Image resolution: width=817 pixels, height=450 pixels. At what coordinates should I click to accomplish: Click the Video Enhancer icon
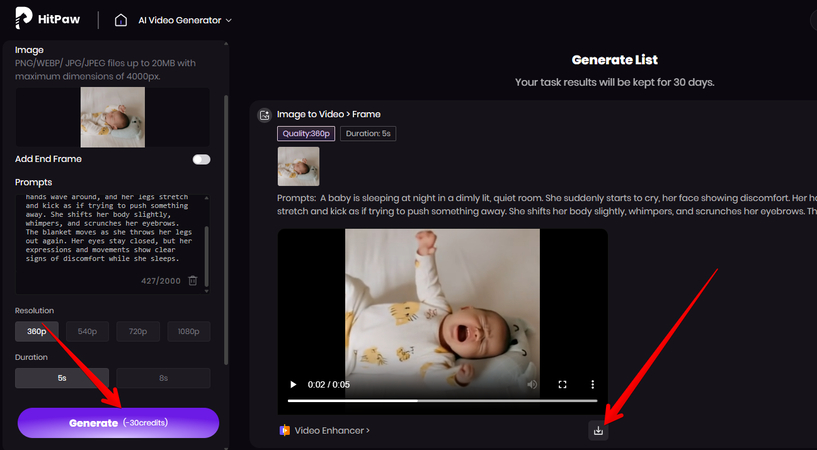coord(284,430)
